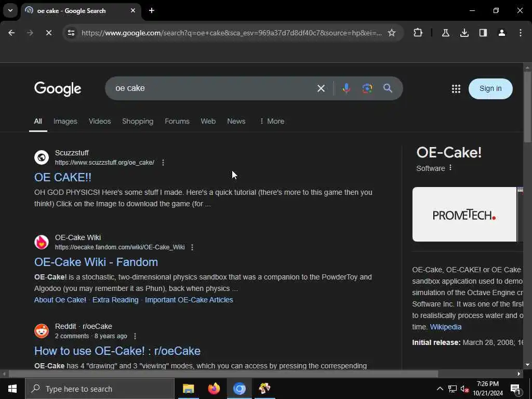Open options for Reddit result

pyautogui.click(x=135, y=336)
